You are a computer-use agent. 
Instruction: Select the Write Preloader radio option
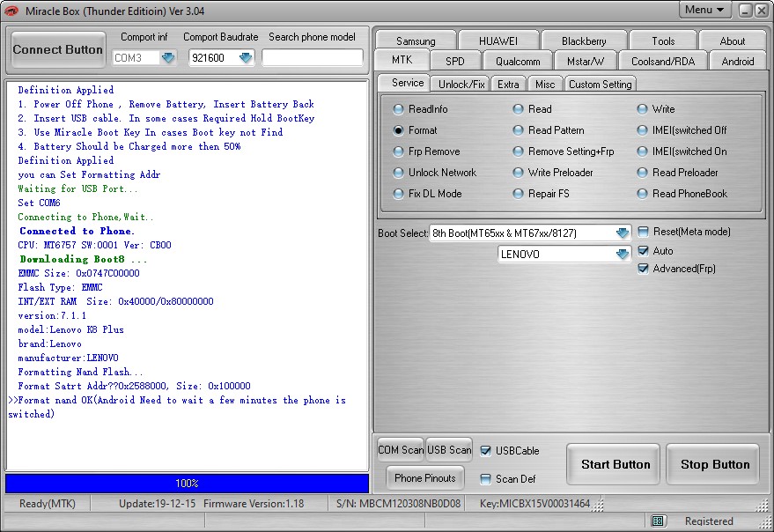[553, 173]
